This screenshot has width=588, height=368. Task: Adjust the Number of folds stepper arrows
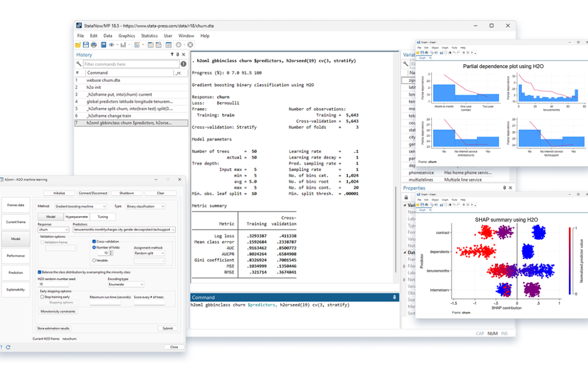click(x=111, y=253)
